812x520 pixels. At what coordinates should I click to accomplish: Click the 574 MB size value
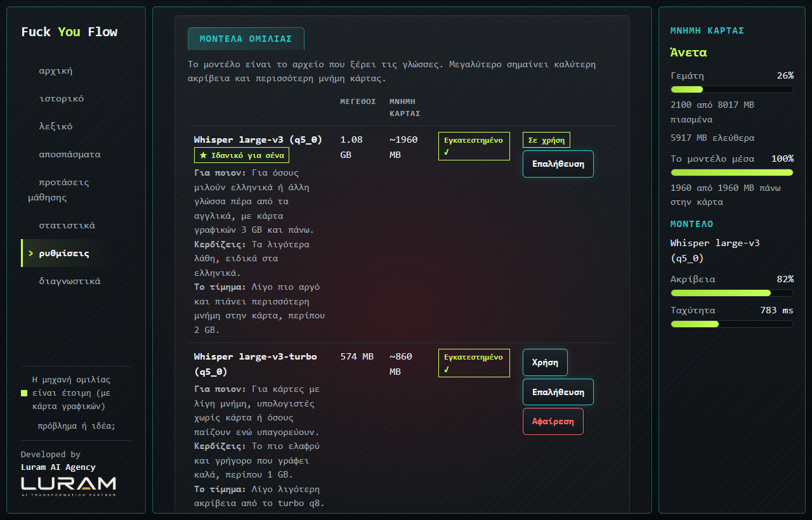point(357,356)
